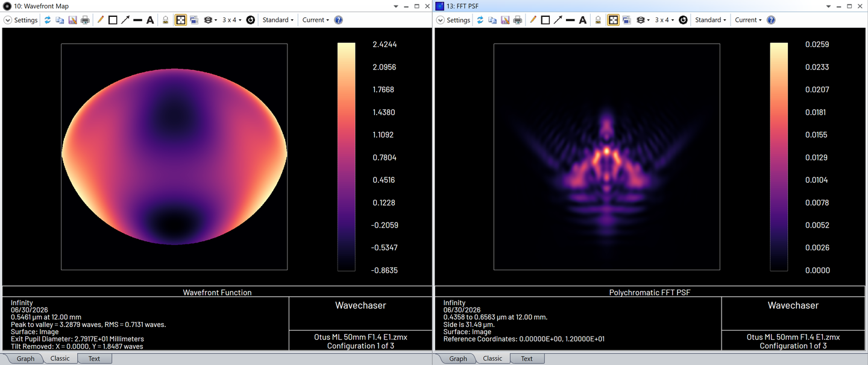
Task: Refresh the Wavefront Map analysis
Action: 48,20
